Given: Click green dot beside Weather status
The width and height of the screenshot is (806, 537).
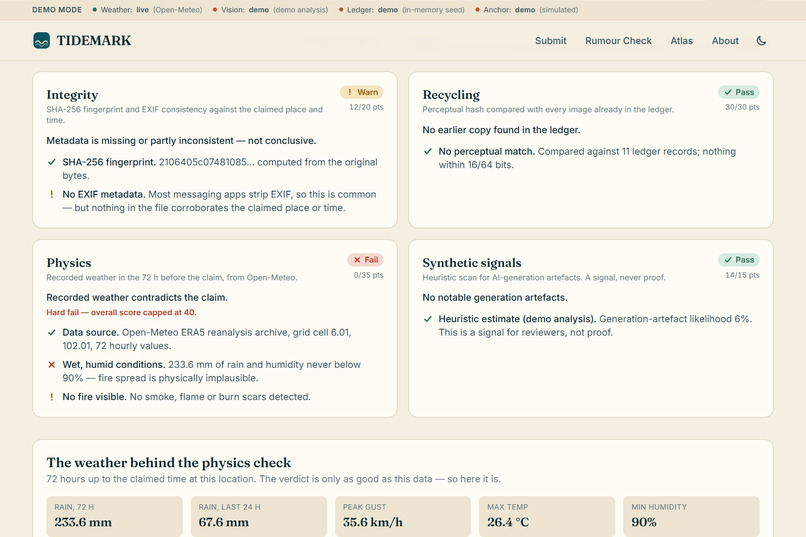Looking at the screenshot, I should 95,10.
